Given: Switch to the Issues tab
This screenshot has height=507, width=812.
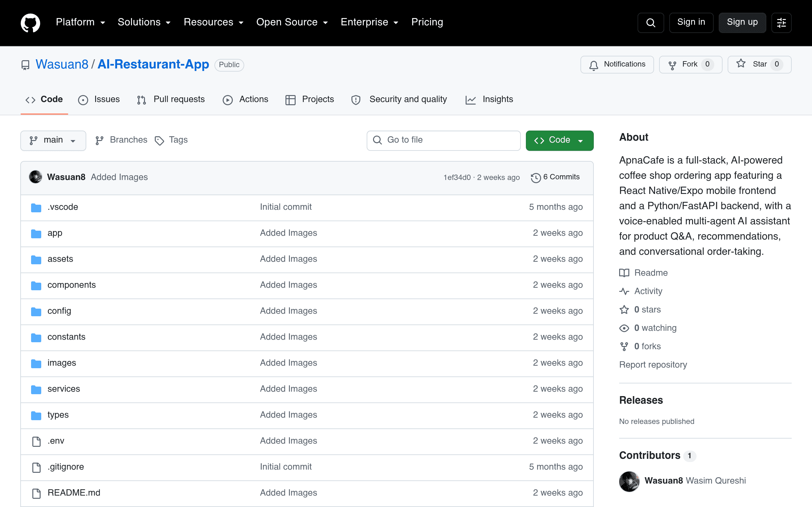Looking at the screenshot, I should (x=99, y=99).
